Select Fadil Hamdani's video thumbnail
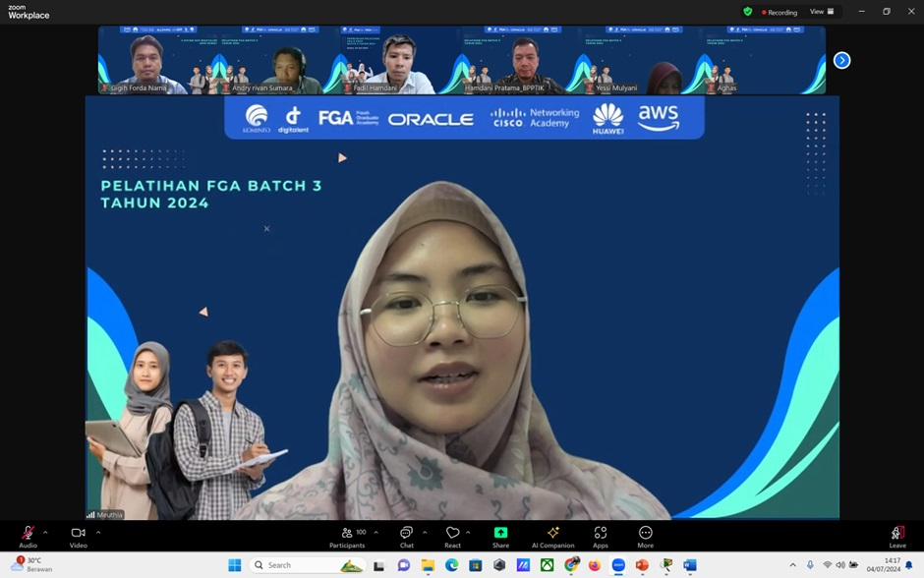 click(x=400, y=61)
